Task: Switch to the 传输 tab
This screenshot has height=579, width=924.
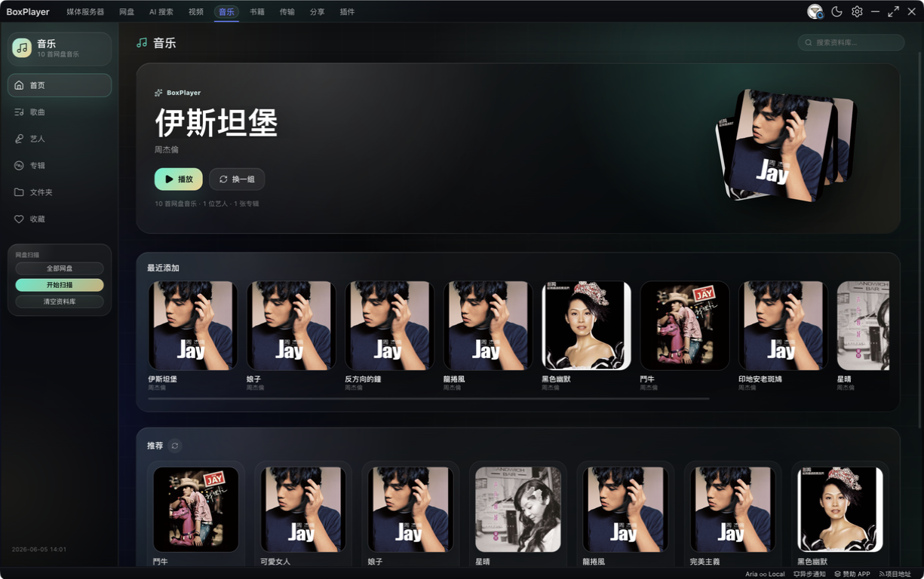Action: [287, 12]
